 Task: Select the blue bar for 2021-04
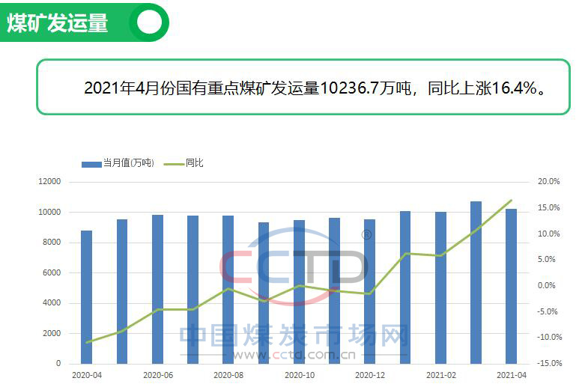pyautogui.click(x=511, y=286)
